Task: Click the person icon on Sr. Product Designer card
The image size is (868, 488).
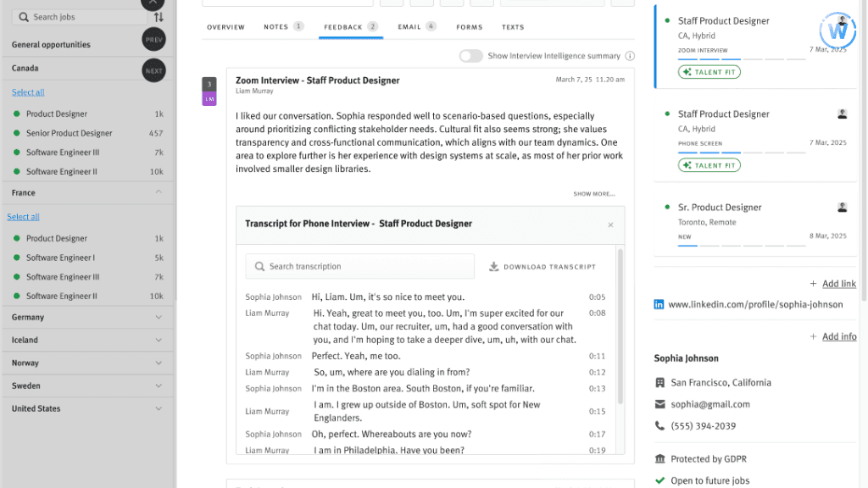Action: tap(843, 207)
